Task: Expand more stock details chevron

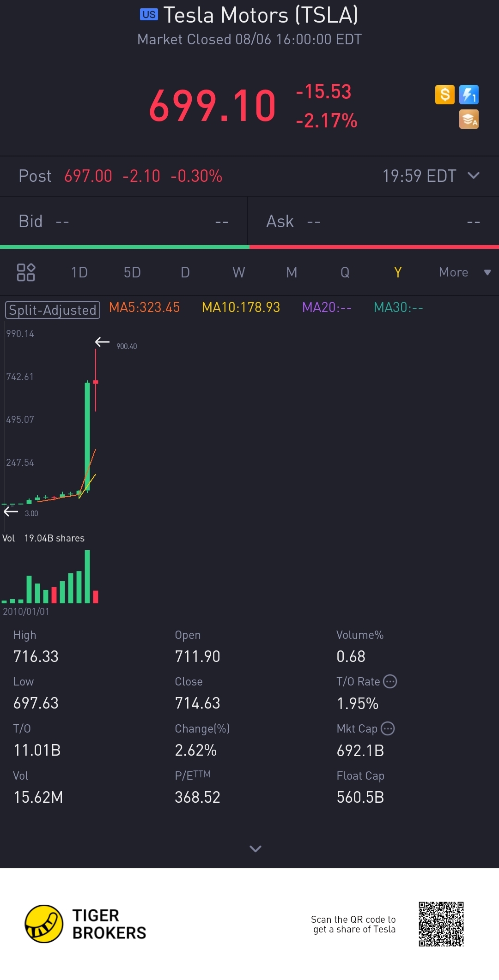Action: (x=256, y=848)
